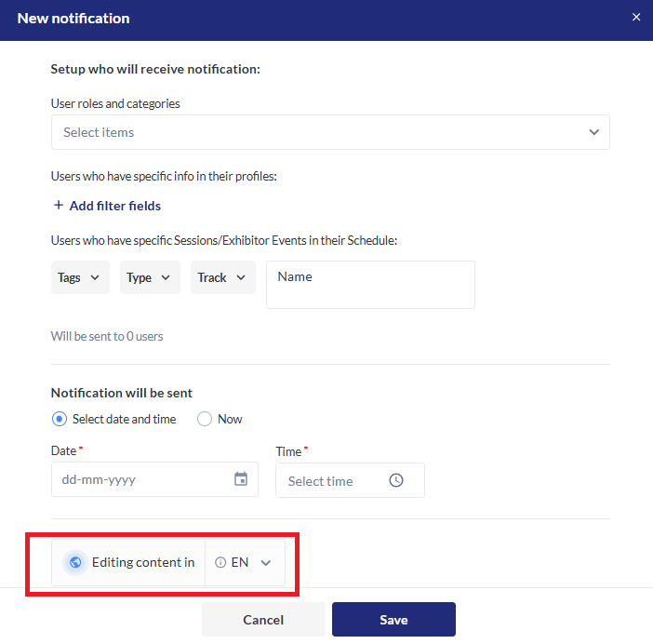The height and width of the screenshot is (644, 653).
Task: Click the globe icon by Editing content in
Action: point(75,562)
